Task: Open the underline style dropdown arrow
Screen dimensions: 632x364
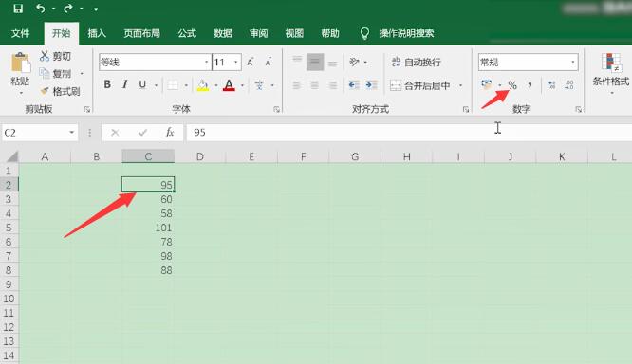Action: click(x=156, y=85)
